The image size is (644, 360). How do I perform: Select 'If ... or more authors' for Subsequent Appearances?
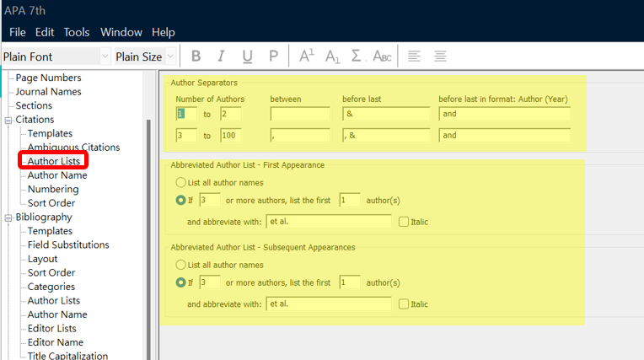coord(180,282)
